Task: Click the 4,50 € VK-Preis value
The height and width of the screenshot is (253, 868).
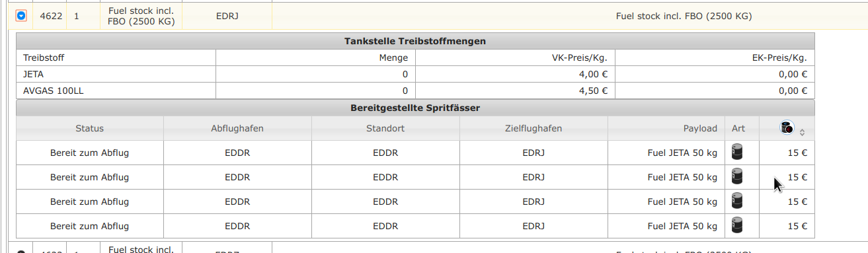Action: pos(593,91)
